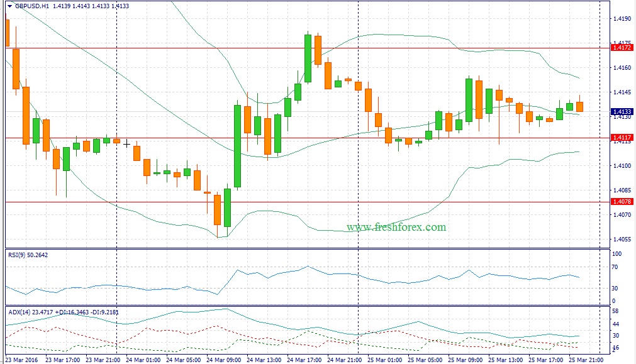
Task: Open the GBPUSD,H1 chart dropdown arrow
Action: click(x=9, y=6)
